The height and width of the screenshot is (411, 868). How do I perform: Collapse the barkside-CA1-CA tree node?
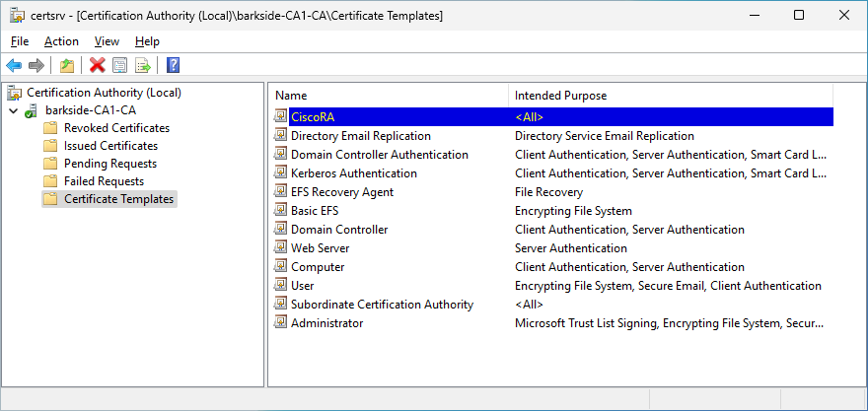pyautogui.click(x=13, y=110)
